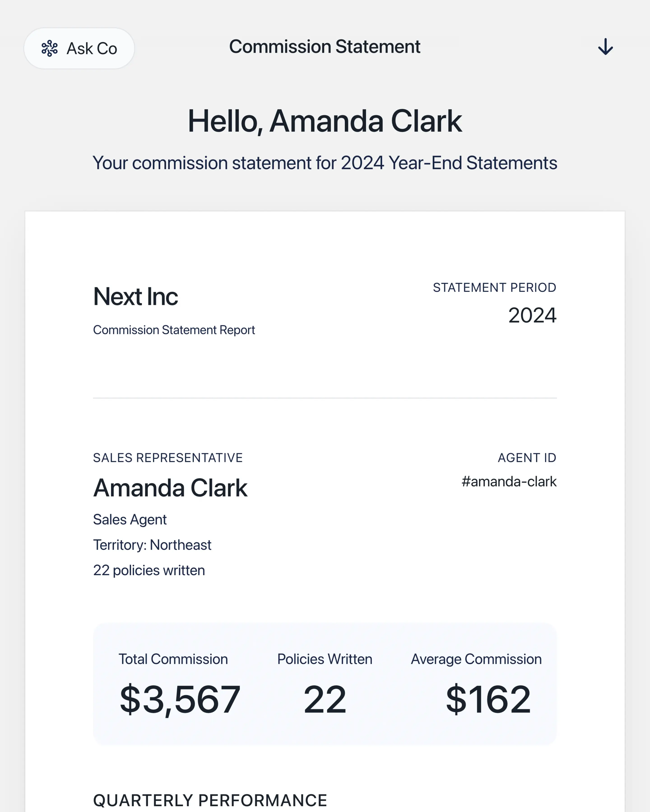Select the Territory: Northeast line

(x=152, y=545)
